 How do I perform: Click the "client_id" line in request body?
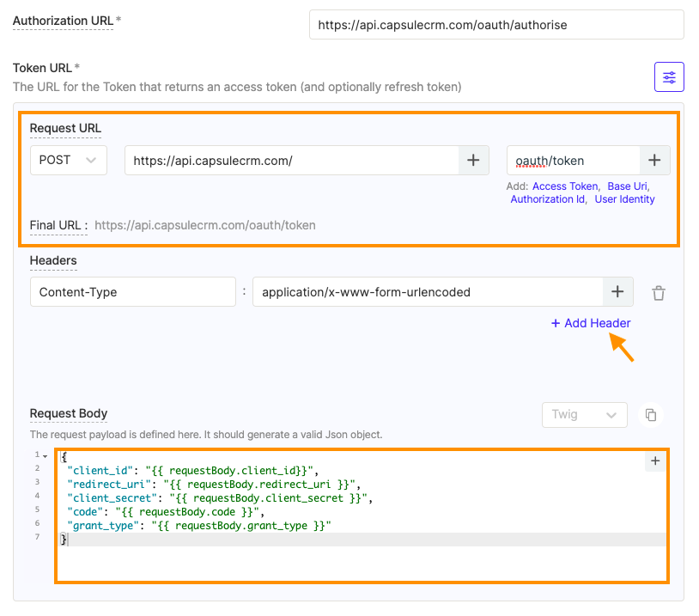pyautogui.click(x=192, y=471)
